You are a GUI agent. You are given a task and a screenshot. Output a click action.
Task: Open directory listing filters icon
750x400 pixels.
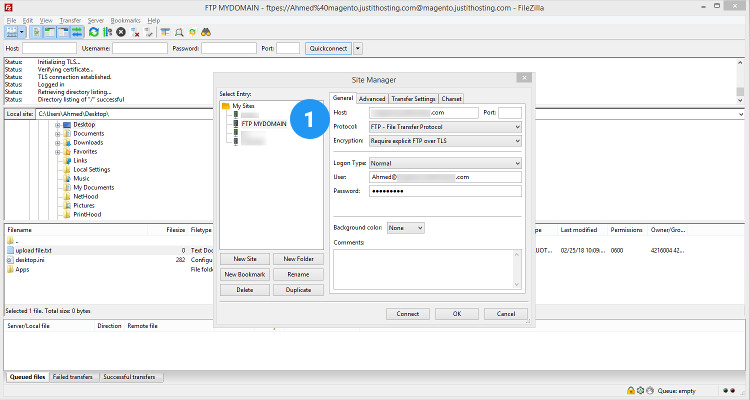(165, 32)
